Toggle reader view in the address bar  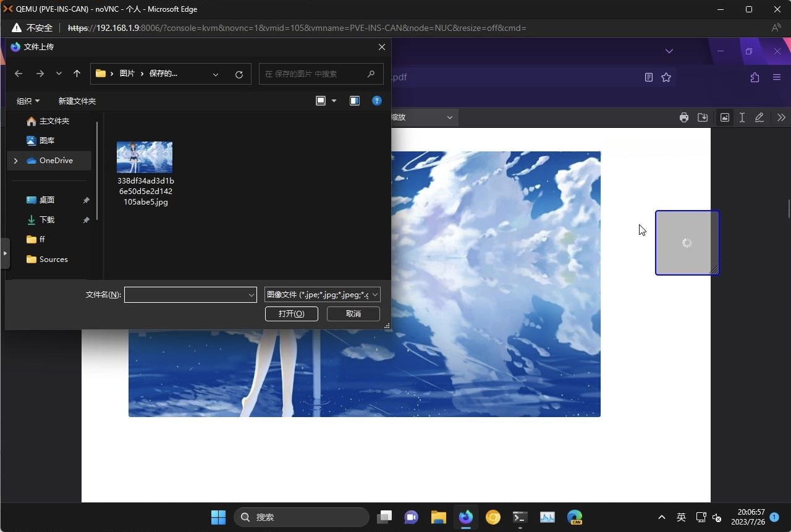648,77
